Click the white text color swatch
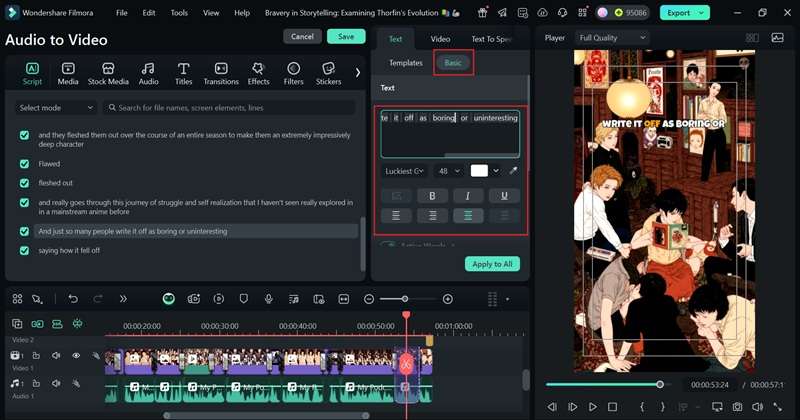 pyautogui.click(x=479, y=171)
